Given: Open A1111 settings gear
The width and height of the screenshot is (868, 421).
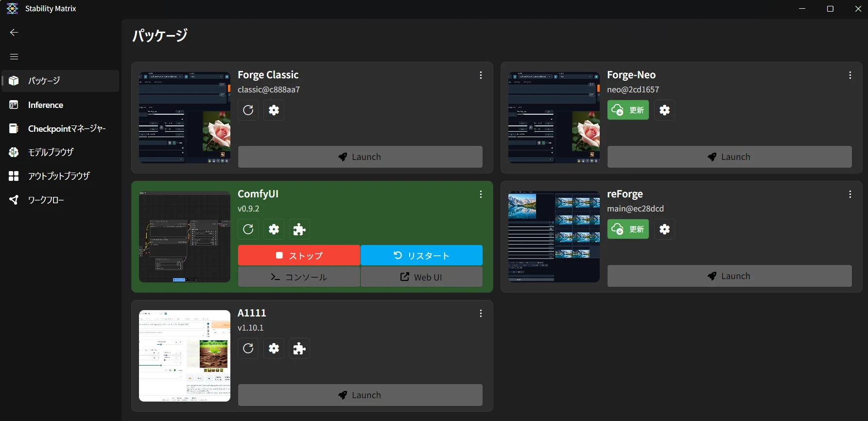Looking at the screenshot, I should pyautogui.click(x=274, y=349).
